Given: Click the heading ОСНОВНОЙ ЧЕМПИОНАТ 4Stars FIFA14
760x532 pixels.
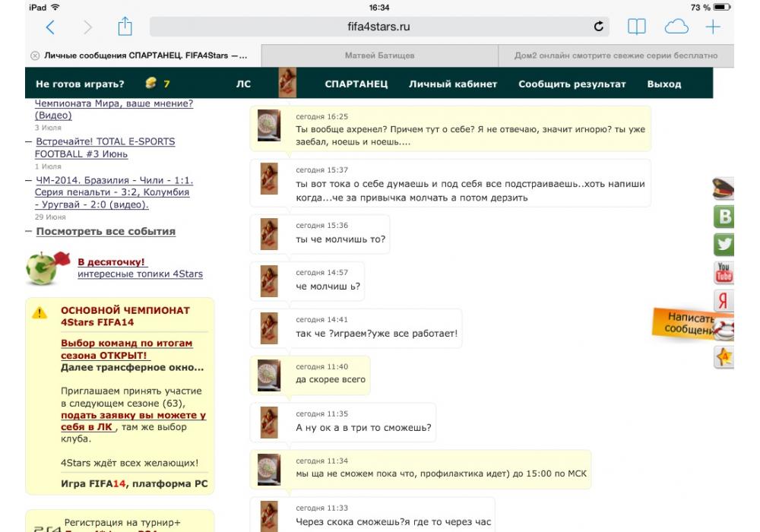Looking at the screenshot, I should (125, 316).
